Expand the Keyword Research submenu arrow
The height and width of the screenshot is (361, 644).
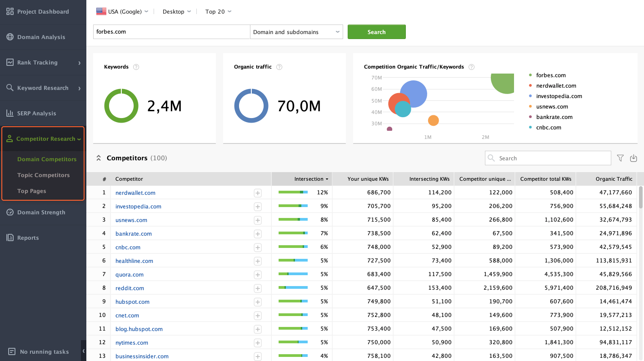coord(79,88)
